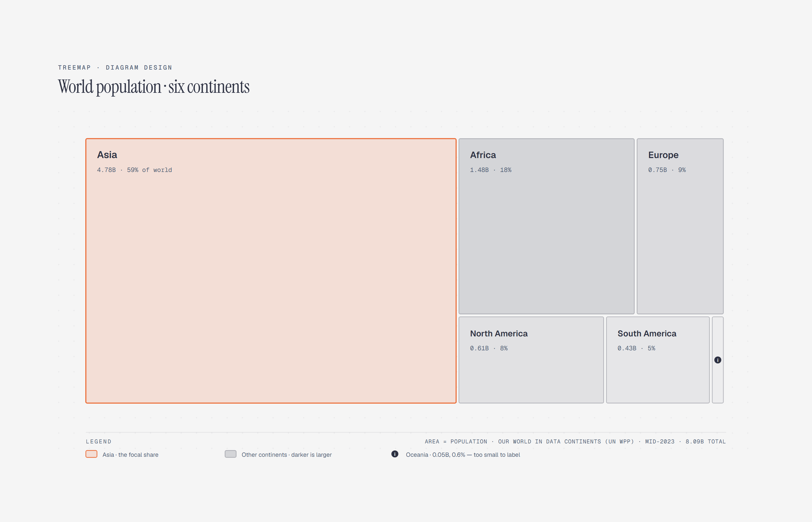Click the 'TREEMAP · DIAGRAM DESIGN' overline

tap(115, 68)
